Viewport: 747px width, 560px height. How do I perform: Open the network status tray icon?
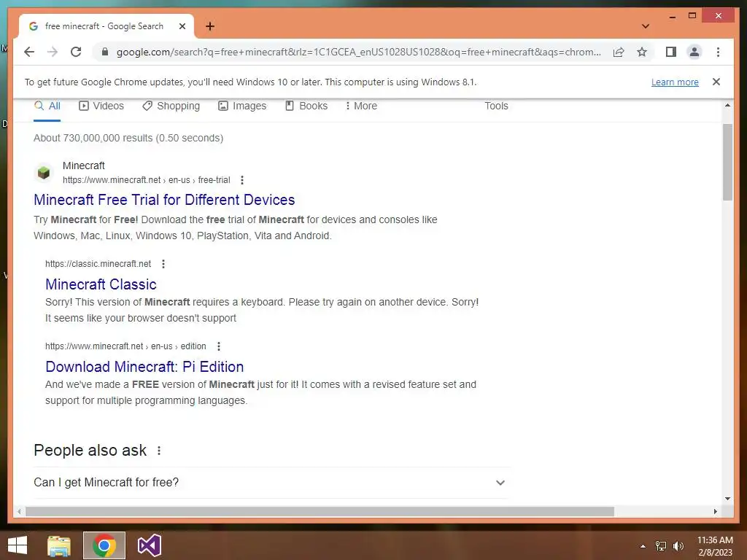point(661,546)
